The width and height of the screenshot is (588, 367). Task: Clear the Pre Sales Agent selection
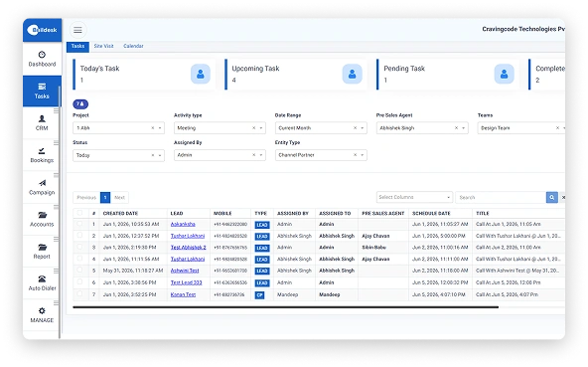pos(456,128)
